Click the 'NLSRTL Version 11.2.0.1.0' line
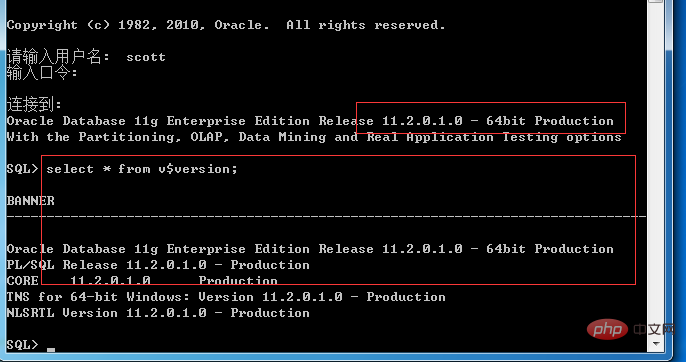Image resolution: width=686 pixels, height=362 pixels. (x=158, y=313)
